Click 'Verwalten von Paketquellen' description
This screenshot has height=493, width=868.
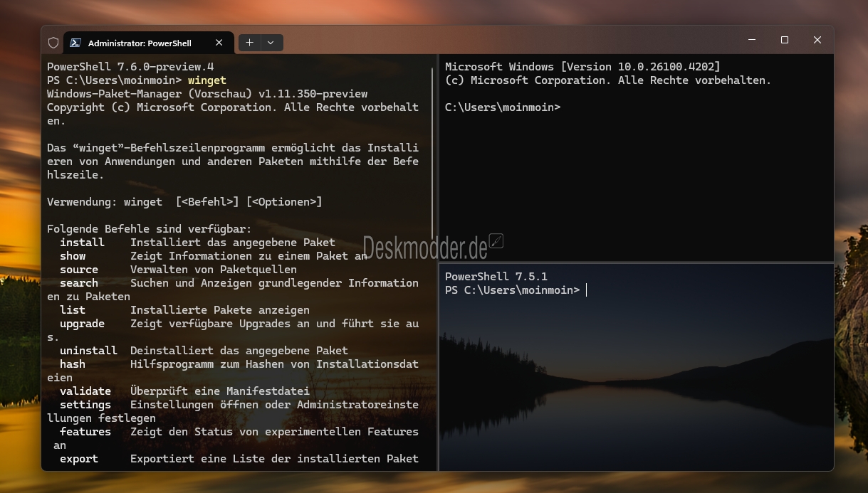point(214,270)
